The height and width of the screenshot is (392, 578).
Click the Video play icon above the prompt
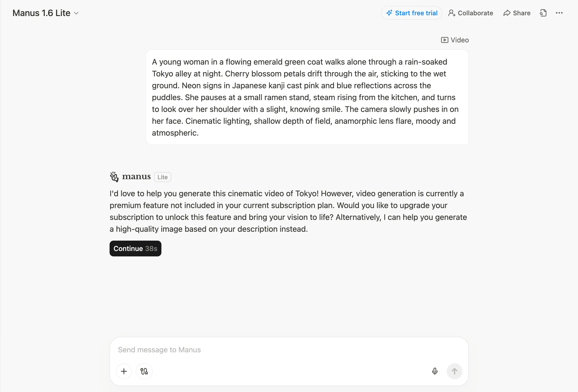444,40
